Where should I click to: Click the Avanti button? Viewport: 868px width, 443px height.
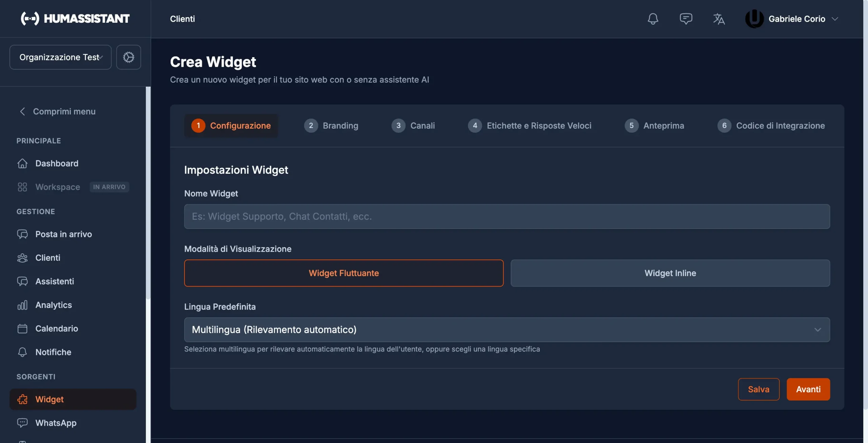(808, 389)
